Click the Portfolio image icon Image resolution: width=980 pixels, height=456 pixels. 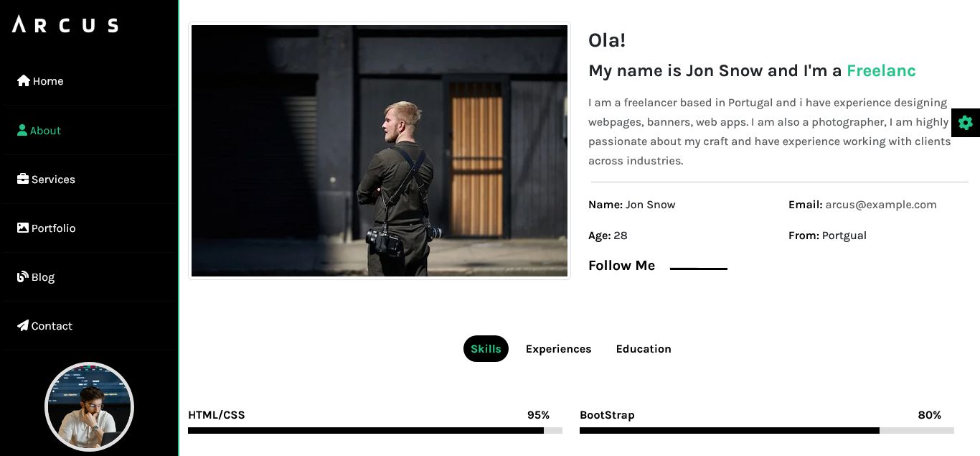point(23,228)
